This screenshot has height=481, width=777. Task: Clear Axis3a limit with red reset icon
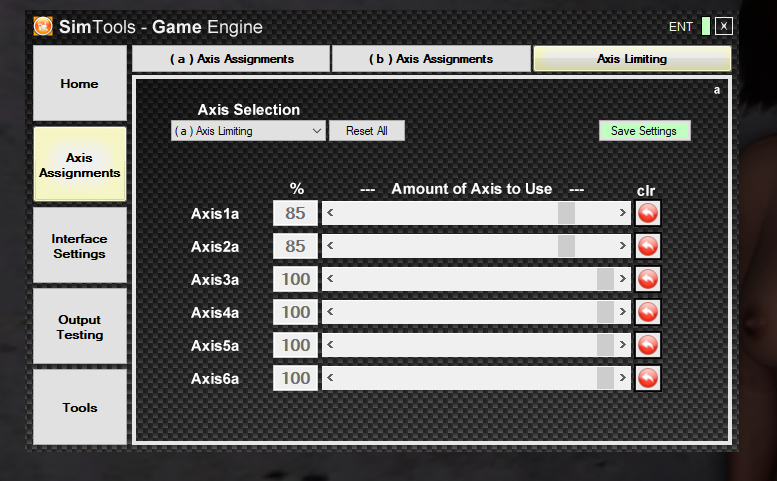pyautogui.click(x=648, y=279)
